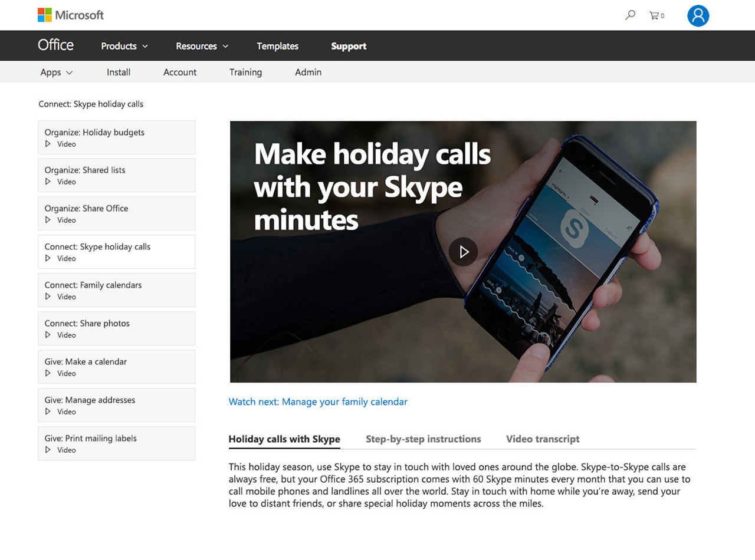Screen dimensions: 755x560
Task: Play the Skype holiday calls video
Action: [464, 251]
